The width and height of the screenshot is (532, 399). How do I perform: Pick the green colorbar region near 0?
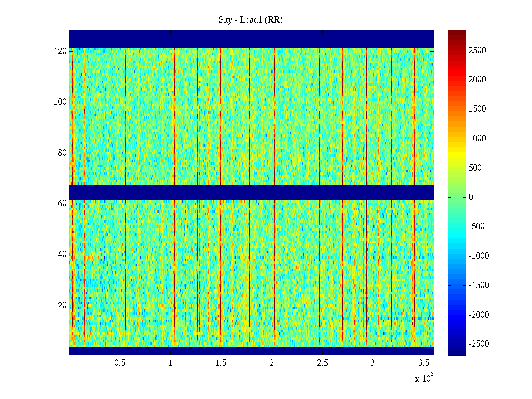457,197
